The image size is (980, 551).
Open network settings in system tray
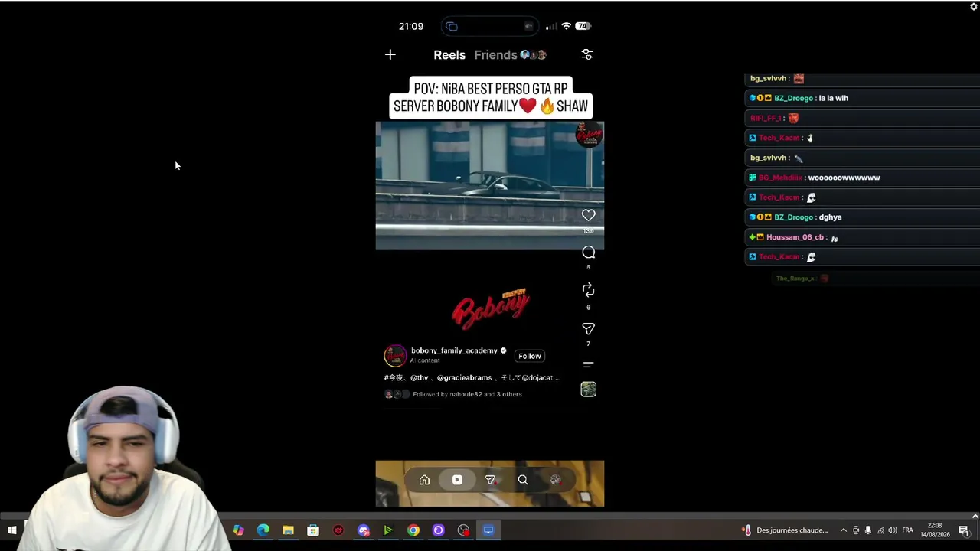pyautogui.click(x=880, y=530)
